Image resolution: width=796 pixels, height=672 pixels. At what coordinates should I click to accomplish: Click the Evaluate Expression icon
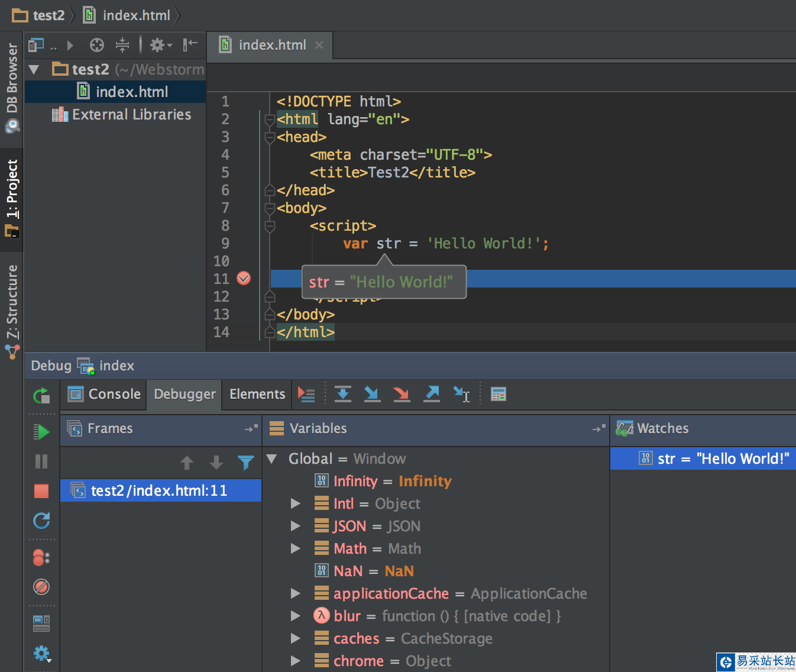pos(499,394)
